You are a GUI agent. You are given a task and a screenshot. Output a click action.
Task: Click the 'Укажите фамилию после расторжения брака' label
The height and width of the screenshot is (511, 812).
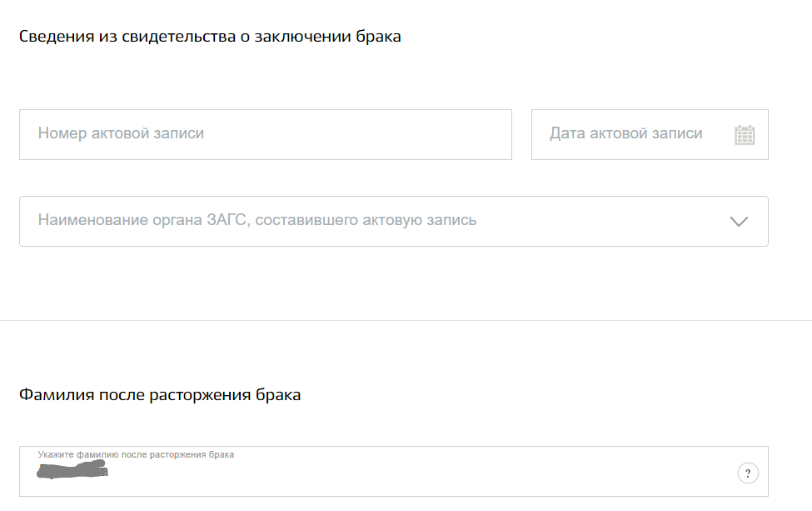click(x=136, y=454)
